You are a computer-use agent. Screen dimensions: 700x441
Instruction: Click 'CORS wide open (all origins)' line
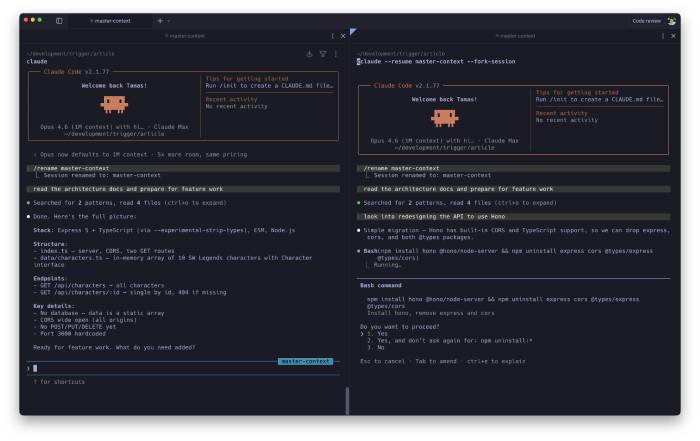click(x=85, y=320)
